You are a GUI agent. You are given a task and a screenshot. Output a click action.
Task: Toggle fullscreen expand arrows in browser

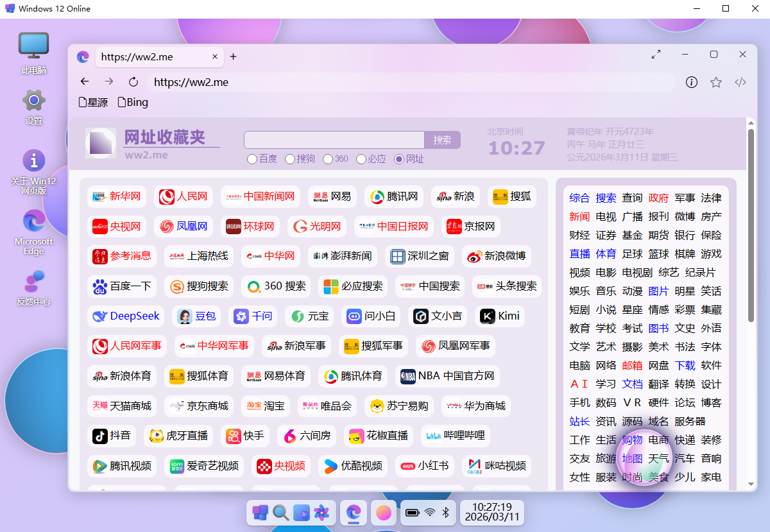pyautogui.click(x=656, y=55)
